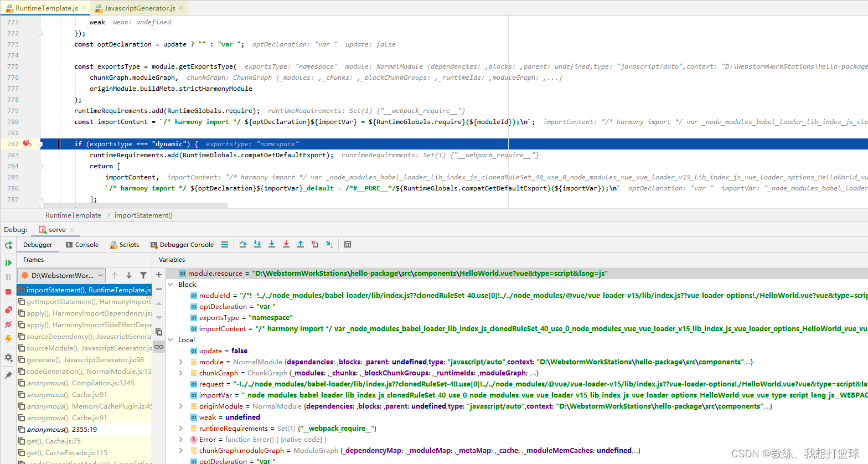This screenshot has height=464, width=868.
Task: Move watch up in Variables
Action: (159, 303)
